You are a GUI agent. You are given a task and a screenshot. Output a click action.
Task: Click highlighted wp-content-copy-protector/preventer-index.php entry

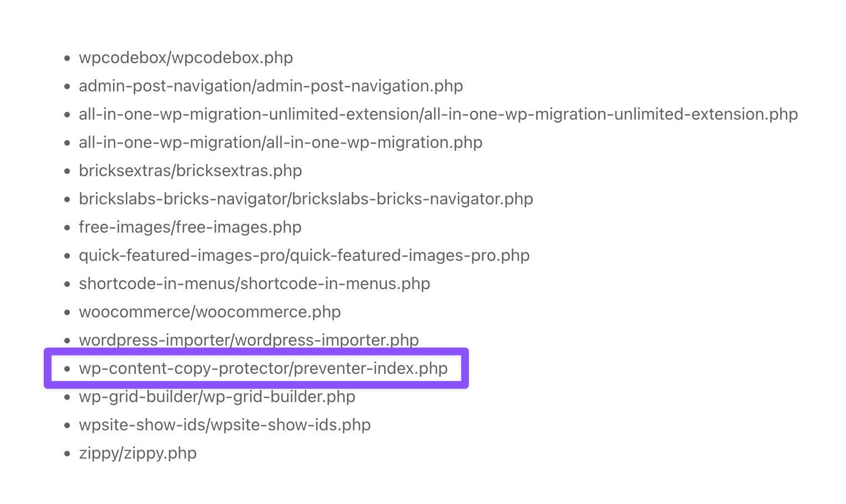(263, 368)
